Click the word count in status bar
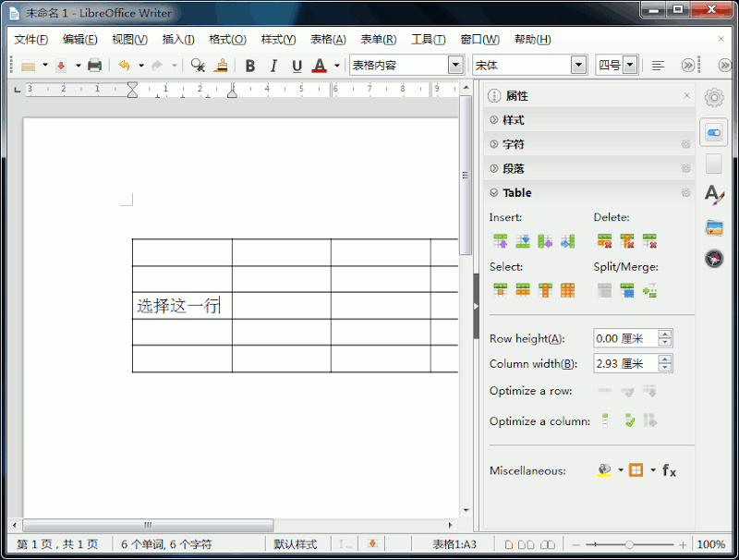This screenshot has width=739, height=560. point(166,544)
